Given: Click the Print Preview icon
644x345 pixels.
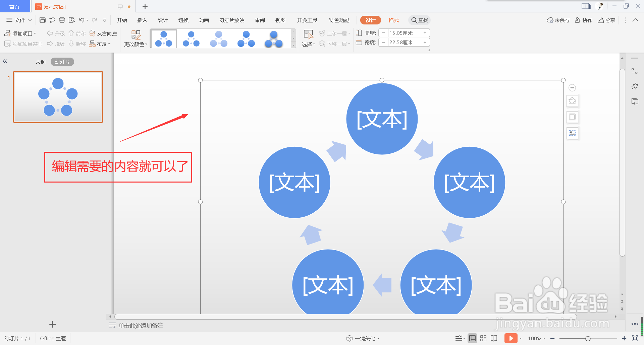Looking at the screenshot, I should (x=72, y=20).
